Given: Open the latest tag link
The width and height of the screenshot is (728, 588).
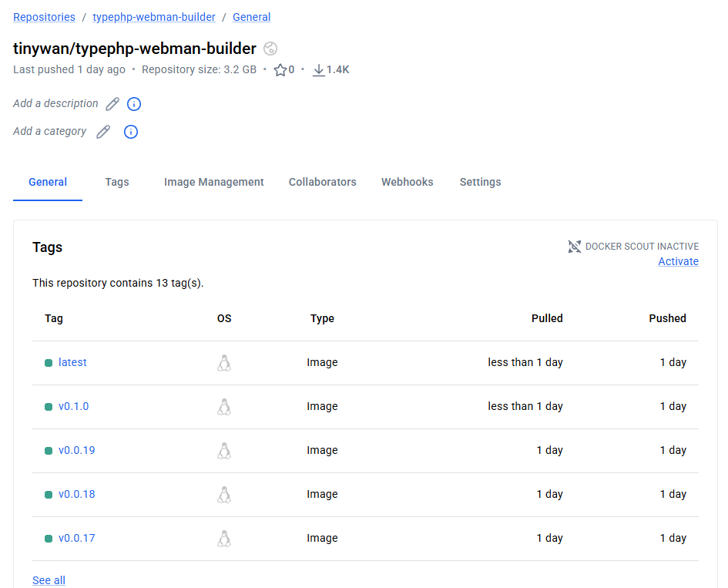Looking at the screenshot, I should pyautogui.click(x=72, y=362).
